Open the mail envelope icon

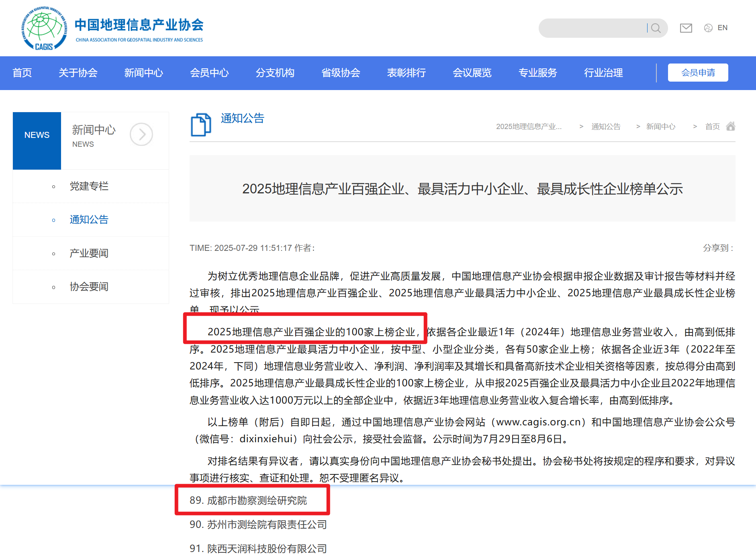(x=686, y=28)
